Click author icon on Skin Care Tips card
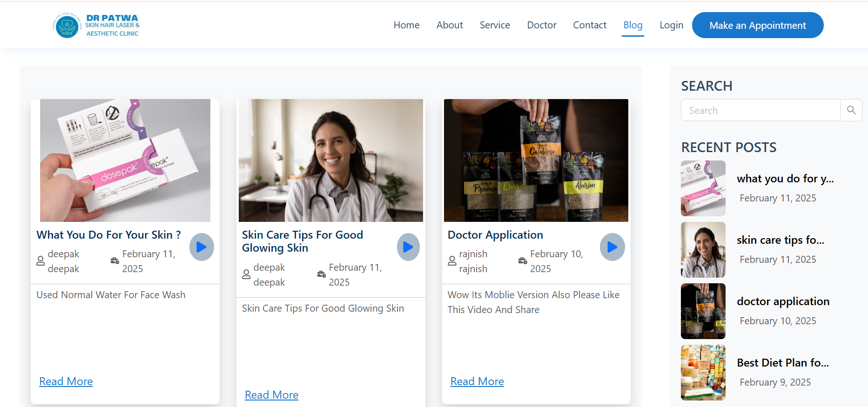Viewport: 868px width, 407px height. pyautogui.click(x=246, y=274)
